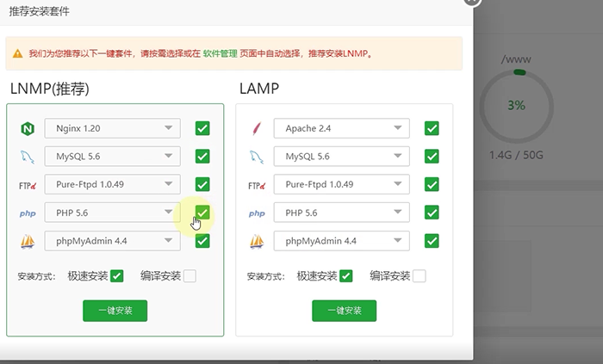Enable 编译安装 checkbox in LNMP
This screenshot has height=364, width=603.
190,276
